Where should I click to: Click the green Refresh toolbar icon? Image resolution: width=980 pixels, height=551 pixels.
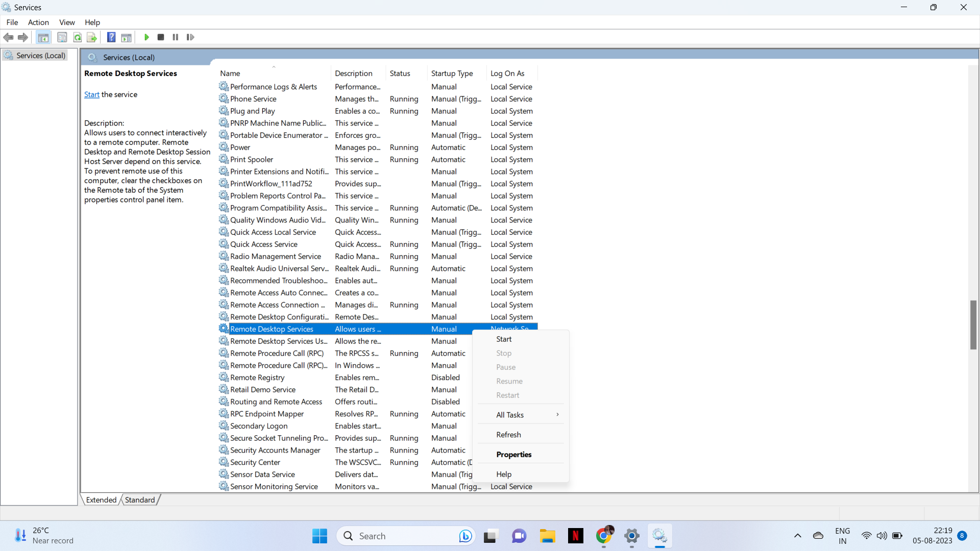78,37
